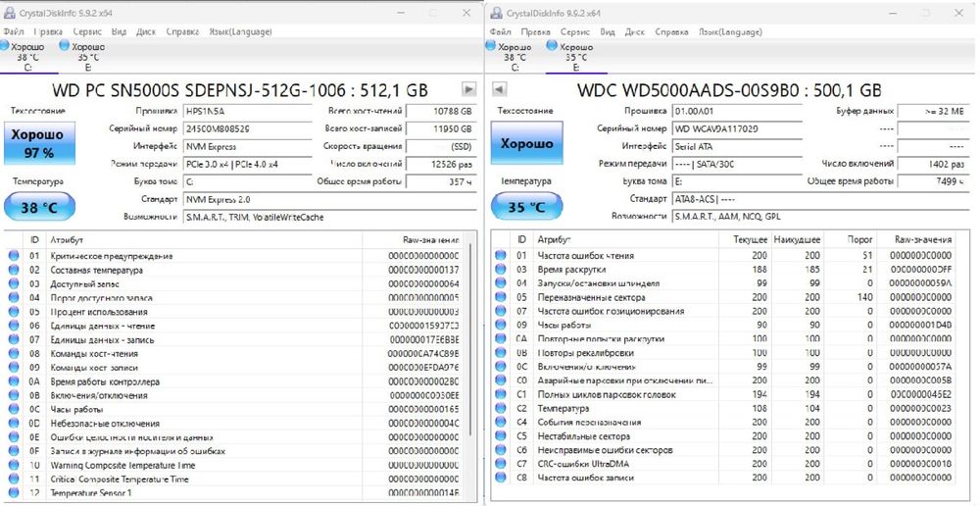This screenshot has width=980, height=506.
Task: Open Правка menu in left window
Action: pos(48,31)
